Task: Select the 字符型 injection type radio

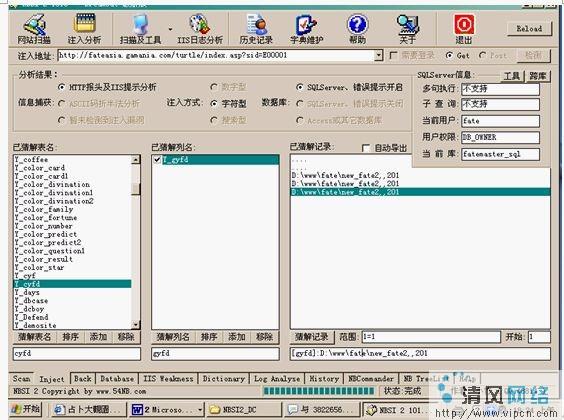Action: click(214, 104)
